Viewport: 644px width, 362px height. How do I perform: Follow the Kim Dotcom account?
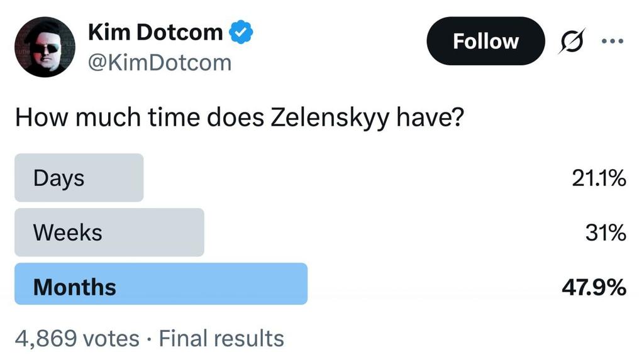click(x=485, y=41)
